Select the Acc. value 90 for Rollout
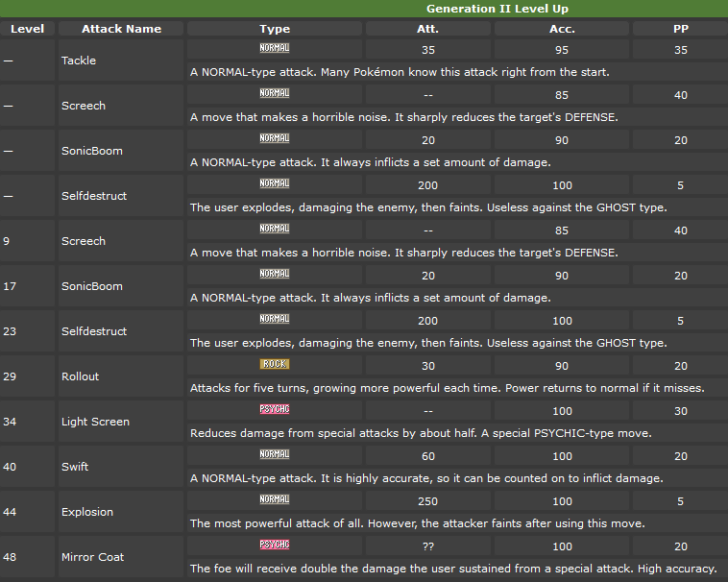Screen dimensions: 728x582 pos(562,366)
